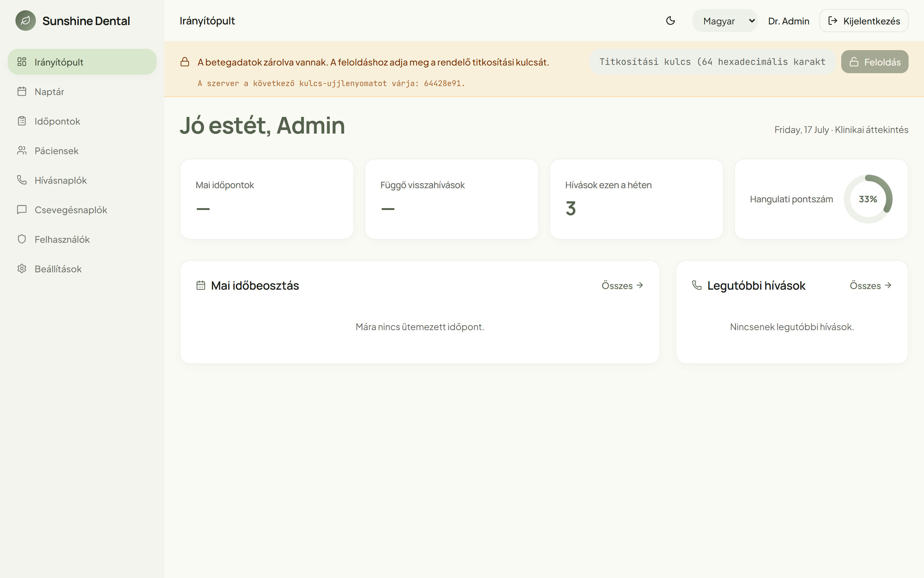Screen dimensions: 924x578
Task: Click the Felhasználók shield icon
Action: pos(22,239)
